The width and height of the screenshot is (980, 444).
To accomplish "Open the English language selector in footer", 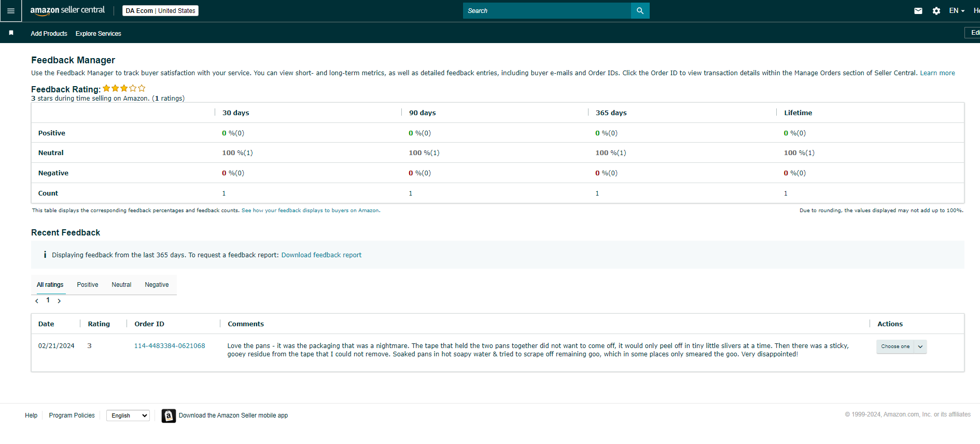I will tap(128, 415).
